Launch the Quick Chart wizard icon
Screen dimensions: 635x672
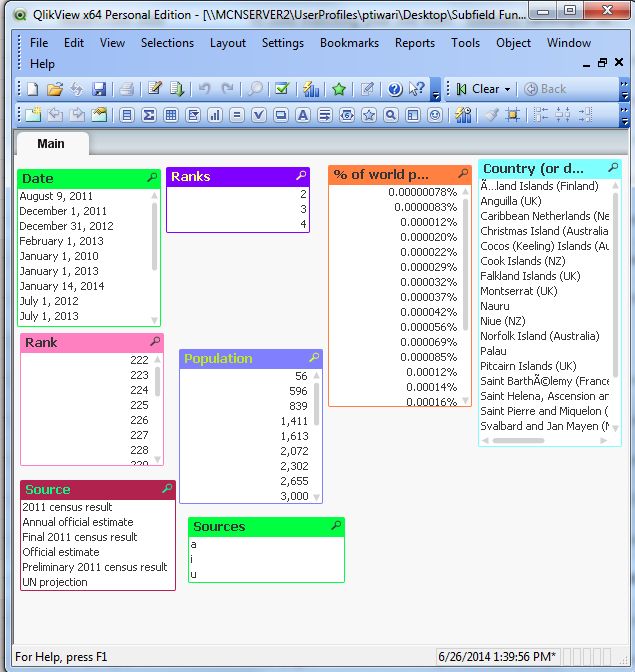(311, 89)
